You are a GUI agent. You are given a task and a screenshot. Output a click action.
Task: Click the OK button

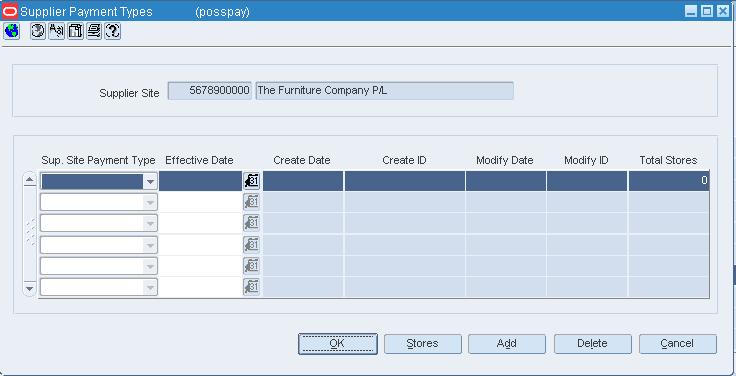click(x=337, y=344)
